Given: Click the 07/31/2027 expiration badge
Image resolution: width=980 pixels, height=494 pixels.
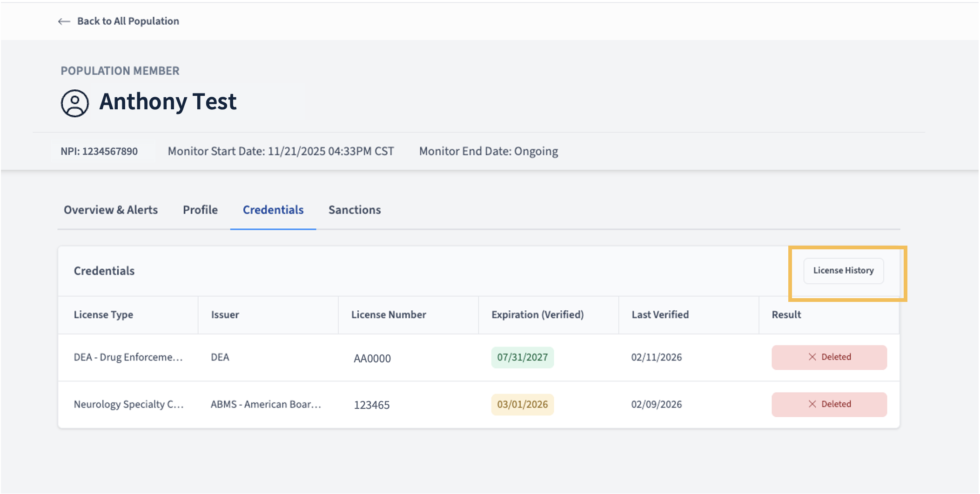Looking at the screenshot, I should click(x=522, y=357).
